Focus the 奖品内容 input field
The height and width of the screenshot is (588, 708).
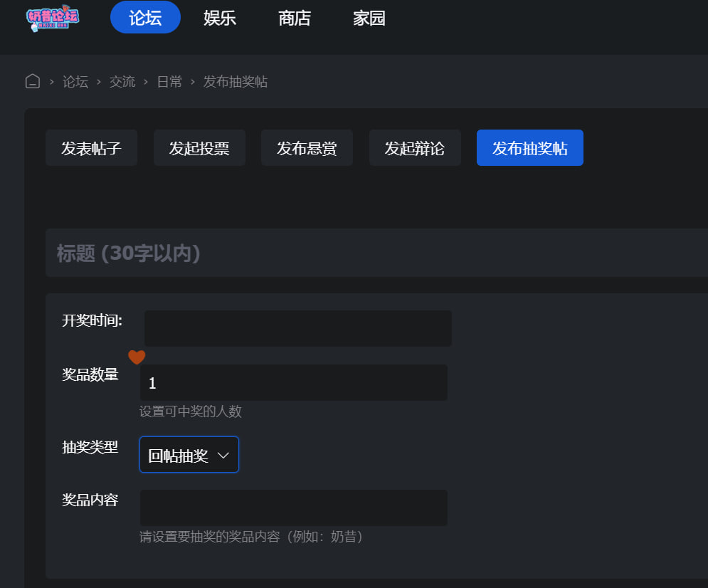click(293, 508)
